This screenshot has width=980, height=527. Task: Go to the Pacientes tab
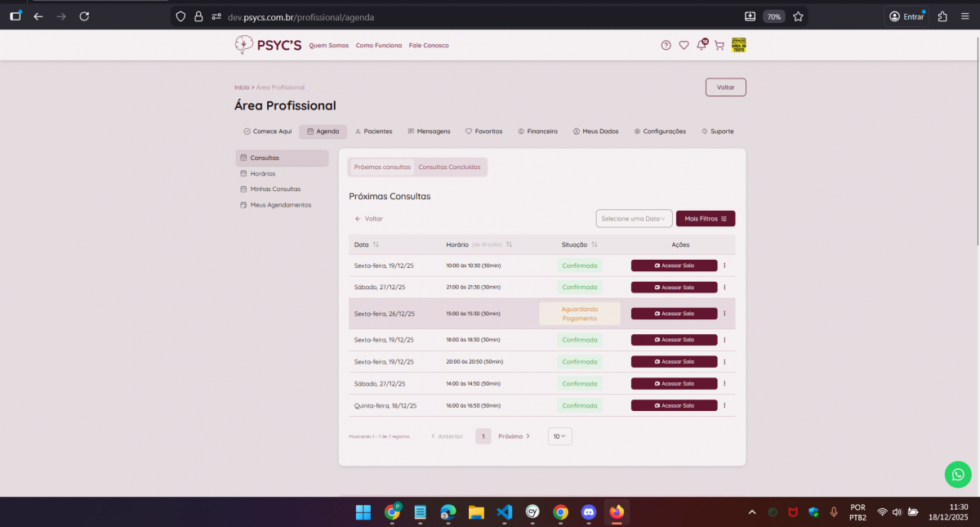point(373,132)
